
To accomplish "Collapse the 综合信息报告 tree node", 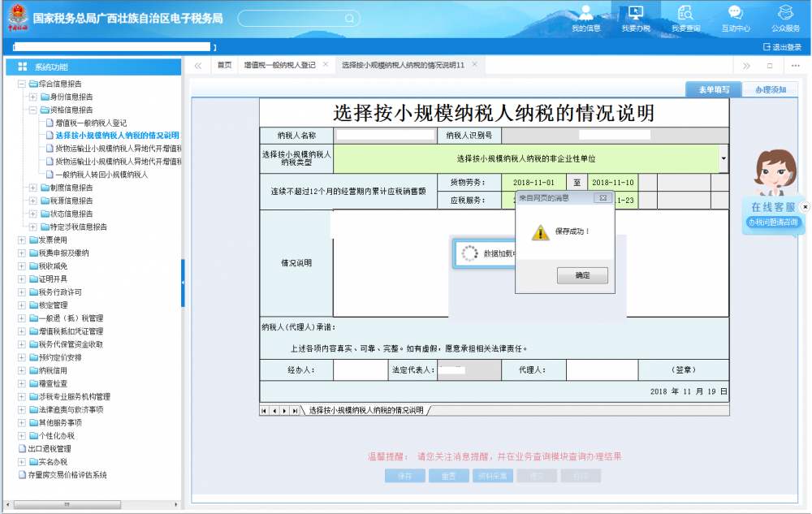I will tap(22, 84).
